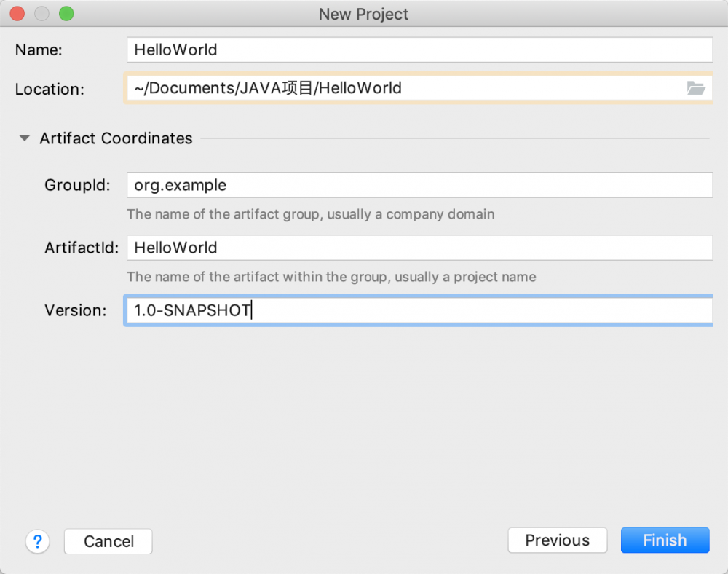This screenshot has height=574, width=728.
Task: Cancel the new project wizard
Action: pyautogui.click(x=108, y=541)
